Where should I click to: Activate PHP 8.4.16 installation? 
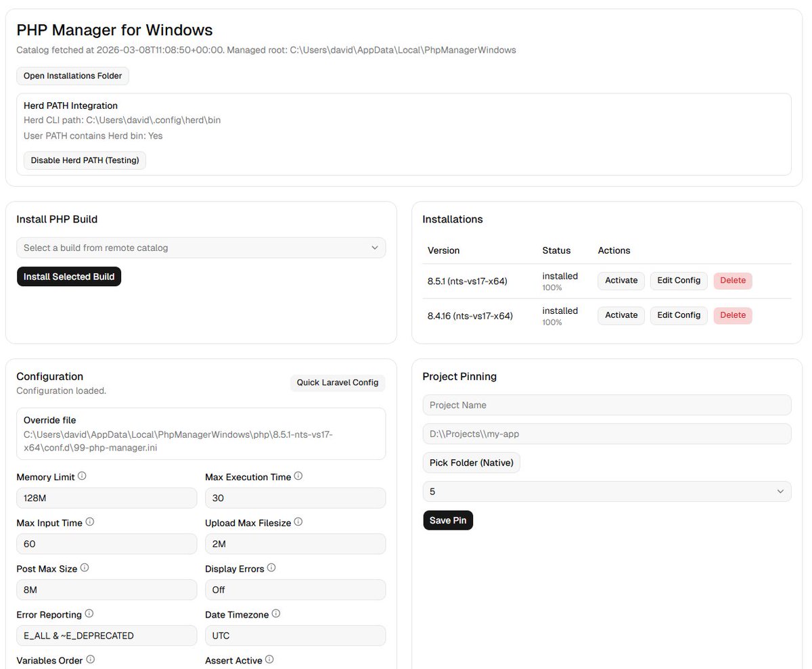pyautogui.click(x=621, y=315)
